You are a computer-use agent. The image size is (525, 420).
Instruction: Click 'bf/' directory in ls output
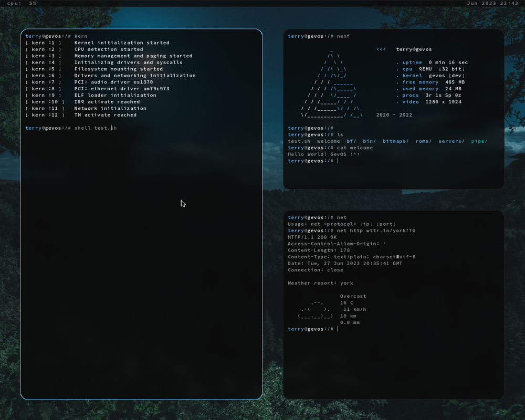coord(351,141)
